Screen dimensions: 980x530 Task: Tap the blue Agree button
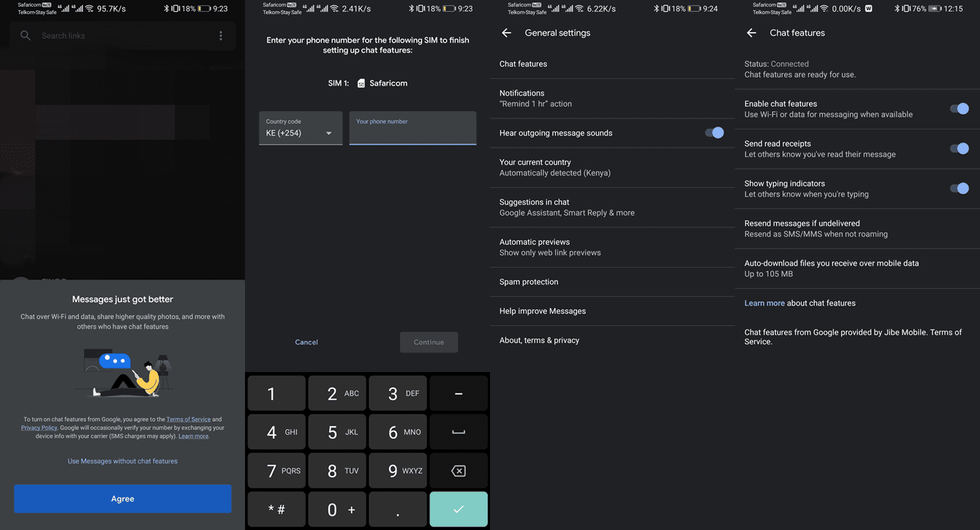123,499
